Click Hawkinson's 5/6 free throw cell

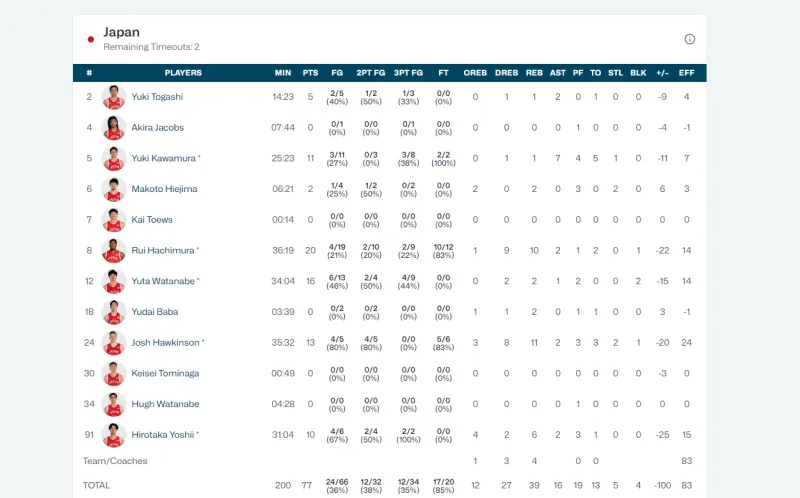[x=443, y=342]
